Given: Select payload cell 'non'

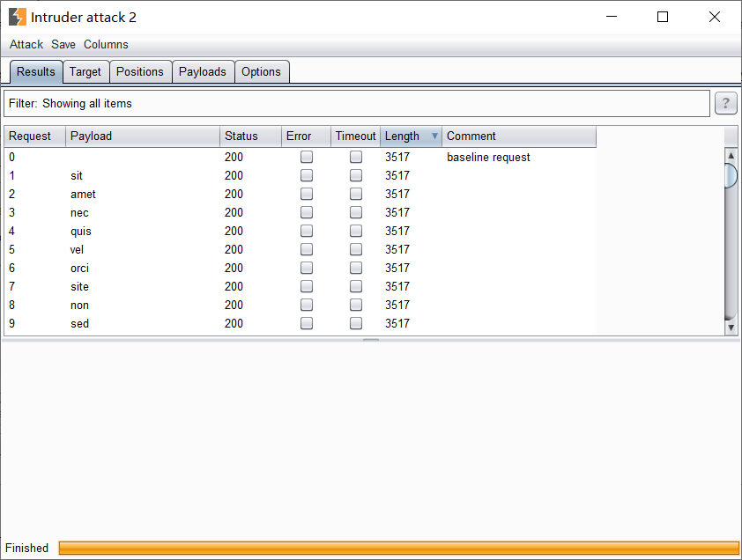Looking at the screenshot, I should pyautogui.click(x=143, y=305).
